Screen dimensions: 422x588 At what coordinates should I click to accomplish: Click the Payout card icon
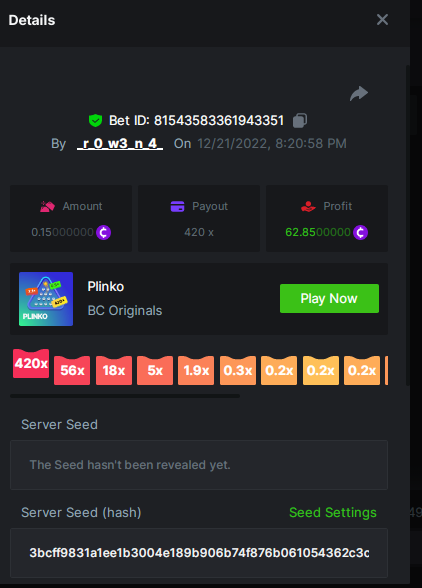pos(177,206)
